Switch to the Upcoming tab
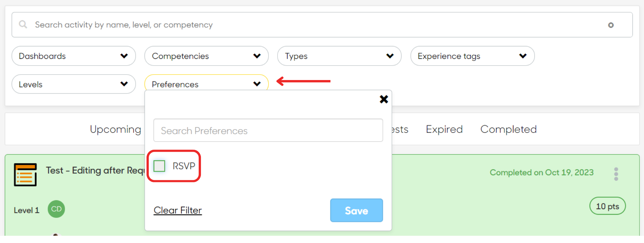The height and width of the screenshot is (243, 644). pos(116,130)
